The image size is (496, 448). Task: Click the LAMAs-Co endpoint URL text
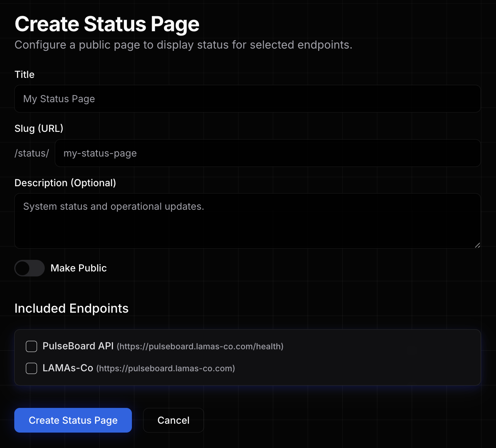coord(165,369)
